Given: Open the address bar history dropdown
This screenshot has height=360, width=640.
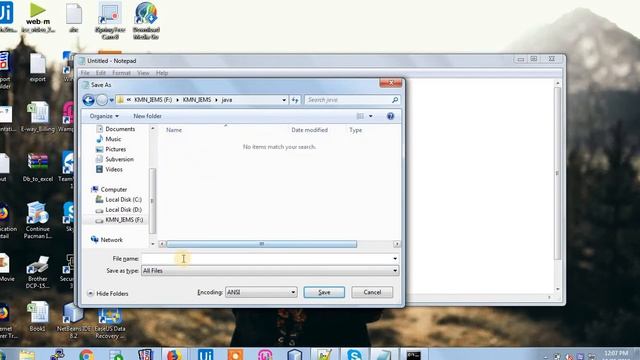Looking at the screenshot, I should coord(284,100).
